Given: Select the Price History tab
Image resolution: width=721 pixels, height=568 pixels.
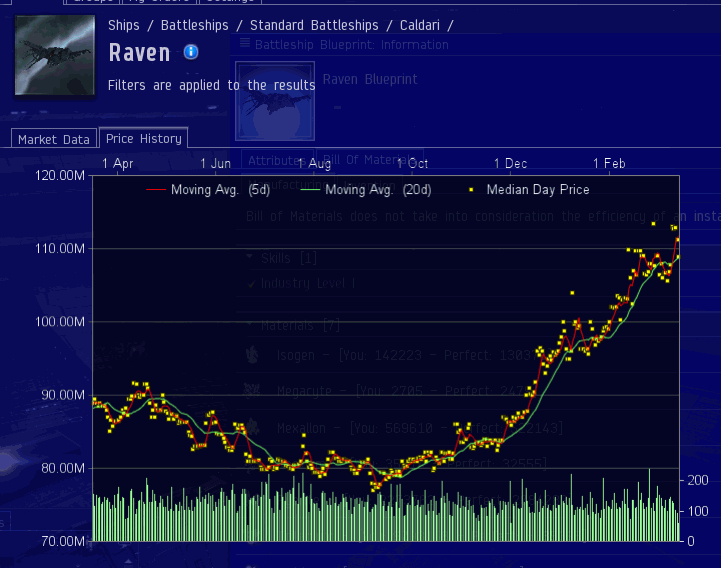Looking at the screenshot, I should tap(143, 138).
